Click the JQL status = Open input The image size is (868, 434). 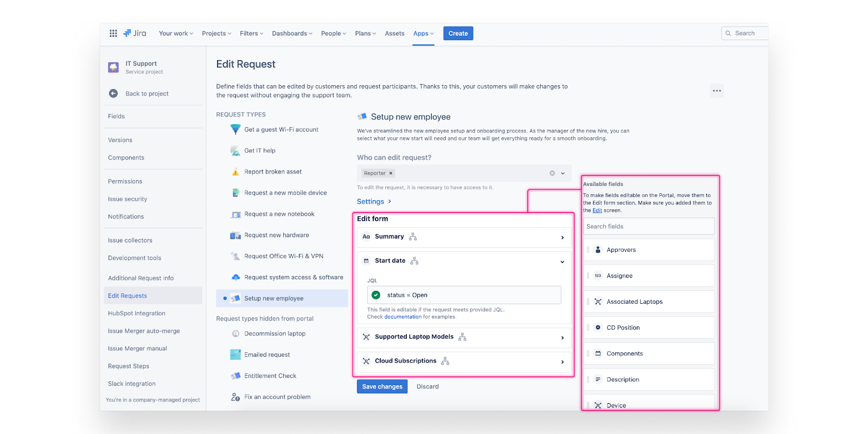pos(464,295)
